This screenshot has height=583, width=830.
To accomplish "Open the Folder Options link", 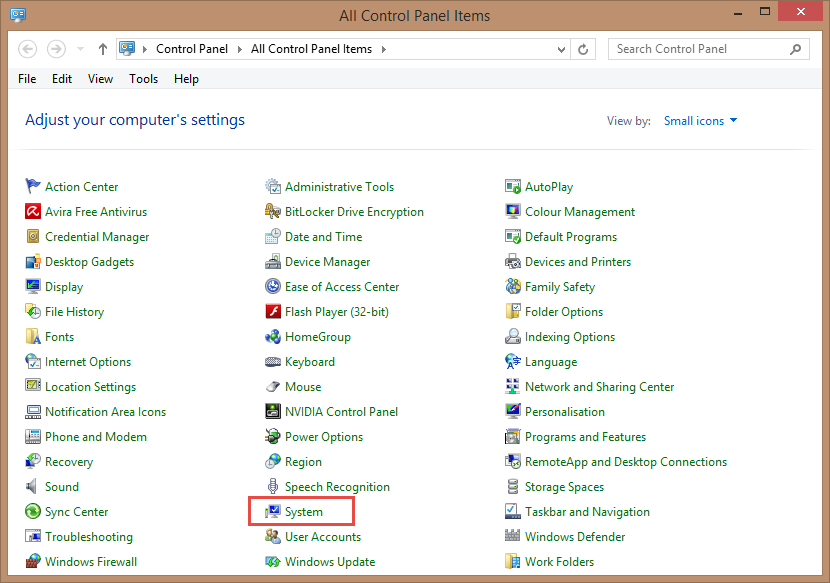I will pos(564,312).
